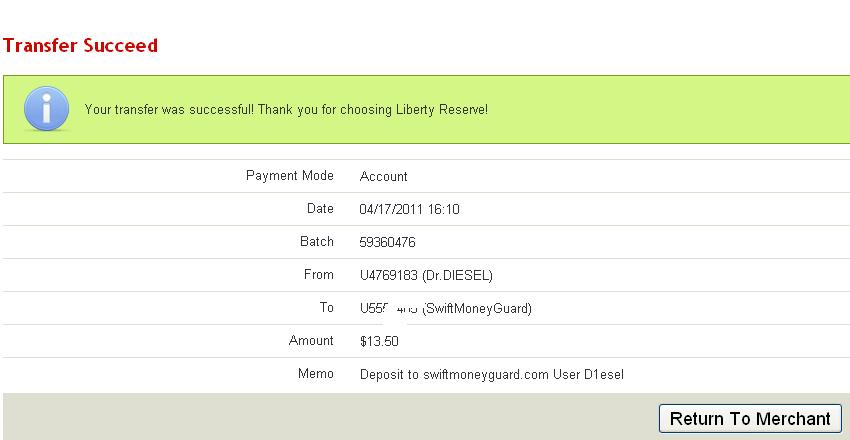Click the transfer successful message text
The height and width of the screenshot is (440, 850).
point(286,109)
